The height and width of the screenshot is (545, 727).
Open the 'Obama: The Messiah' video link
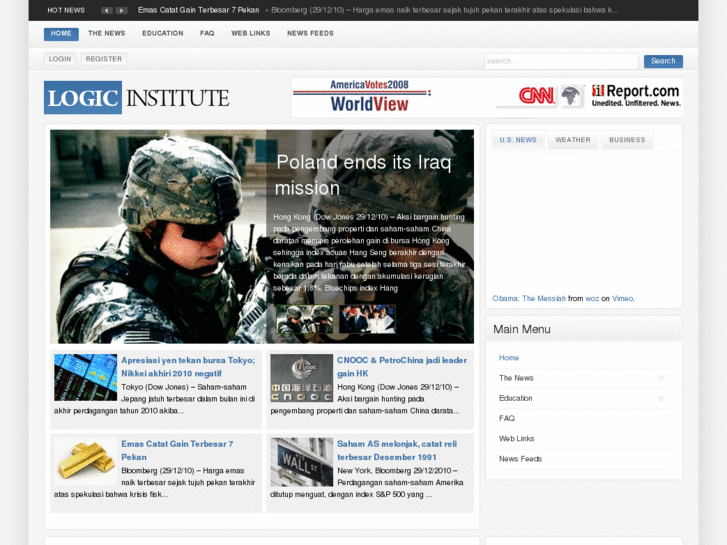pos(529,298)
